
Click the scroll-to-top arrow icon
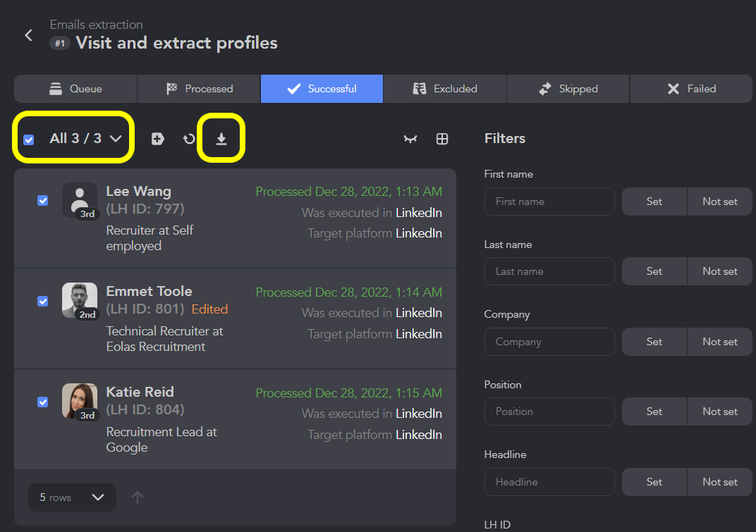pyautogui.click(x=138, y=497)
